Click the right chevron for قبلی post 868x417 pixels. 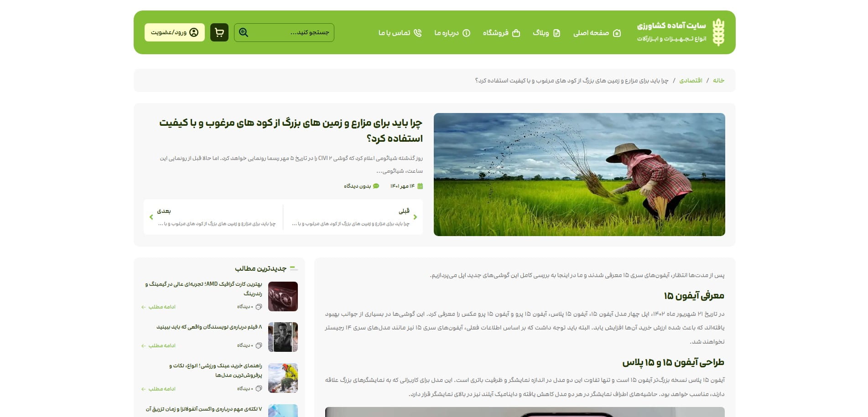(415, 217)
